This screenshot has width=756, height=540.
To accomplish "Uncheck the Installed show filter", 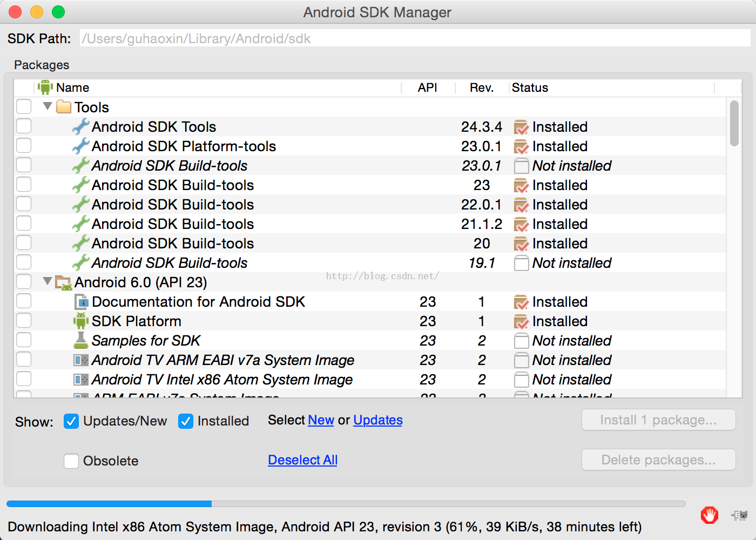I will click(186, 421).
